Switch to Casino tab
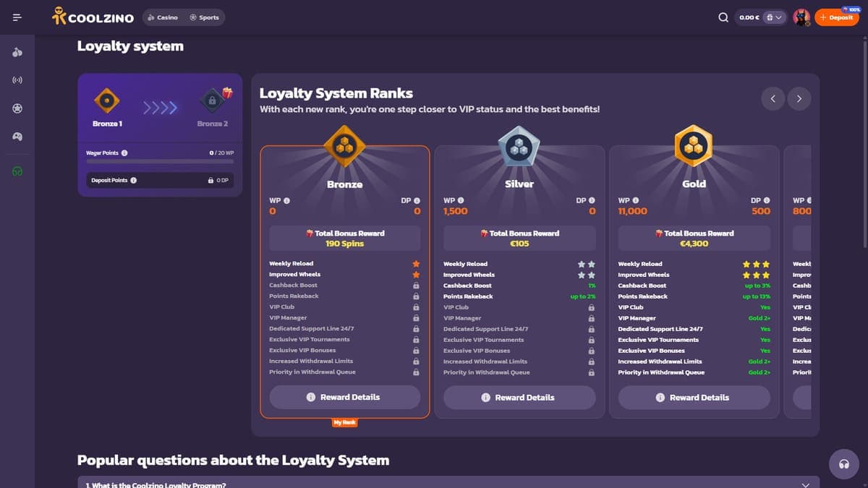This screenshot has height=488, width=868. [x=163, y=17]
